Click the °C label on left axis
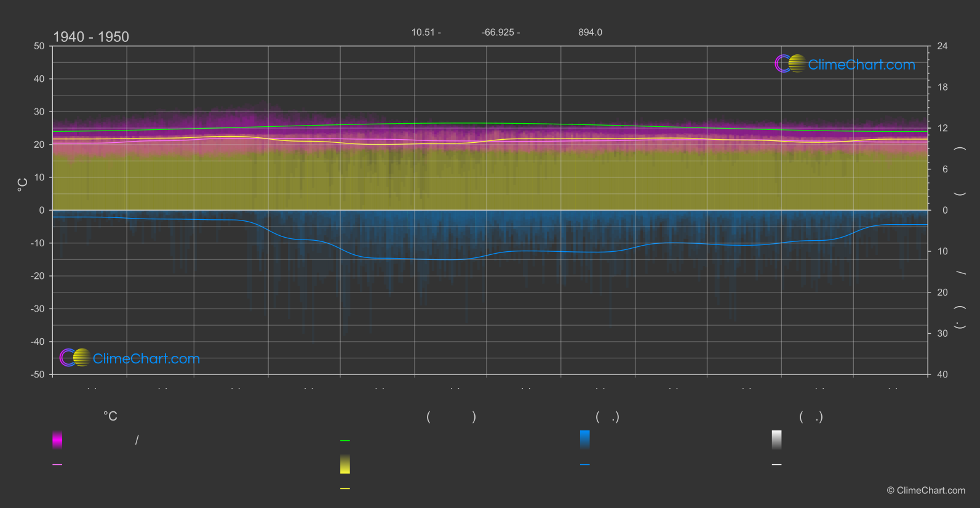The image size is (980, 508). coord(23,185)
